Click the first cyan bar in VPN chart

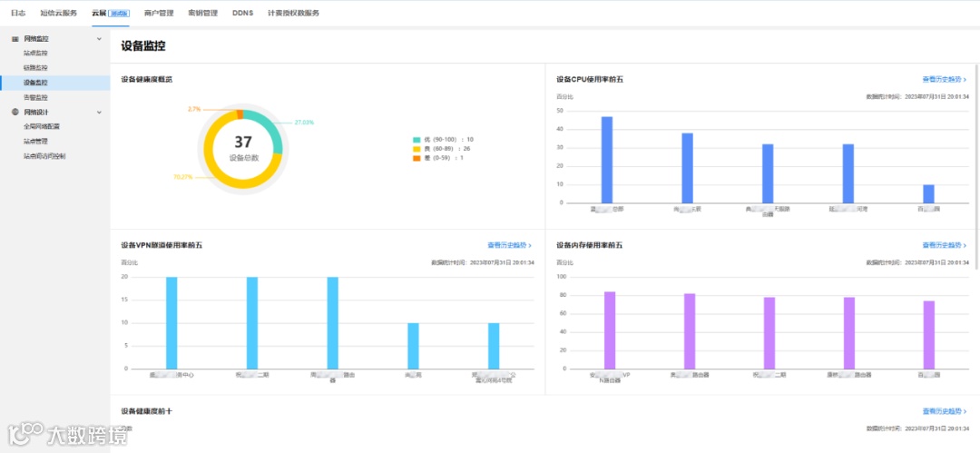pyautogui.click(x=171, y=323)
